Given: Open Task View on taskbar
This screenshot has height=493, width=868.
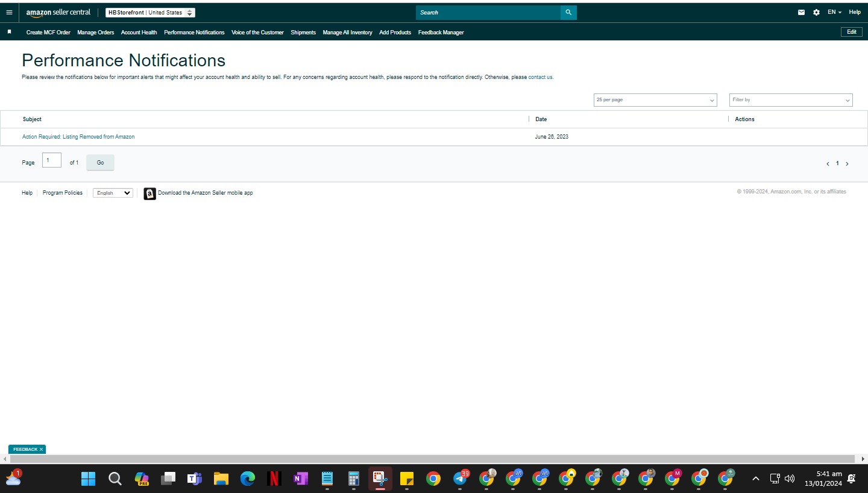Looking at the screenshot, I should 168,479.
